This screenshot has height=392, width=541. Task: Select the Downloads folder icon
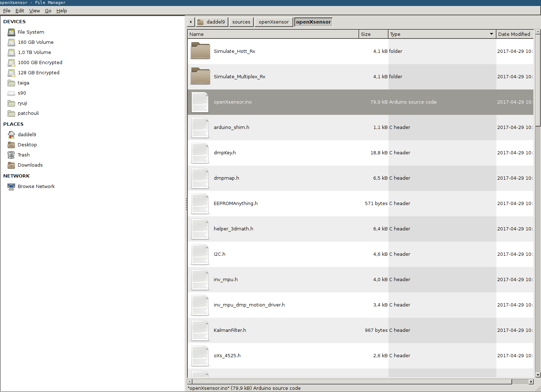coord(11,165)
